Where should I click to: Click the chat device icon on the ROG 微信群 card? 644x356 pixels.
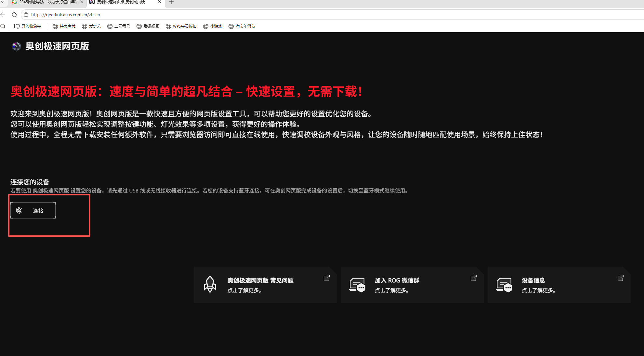357,285
